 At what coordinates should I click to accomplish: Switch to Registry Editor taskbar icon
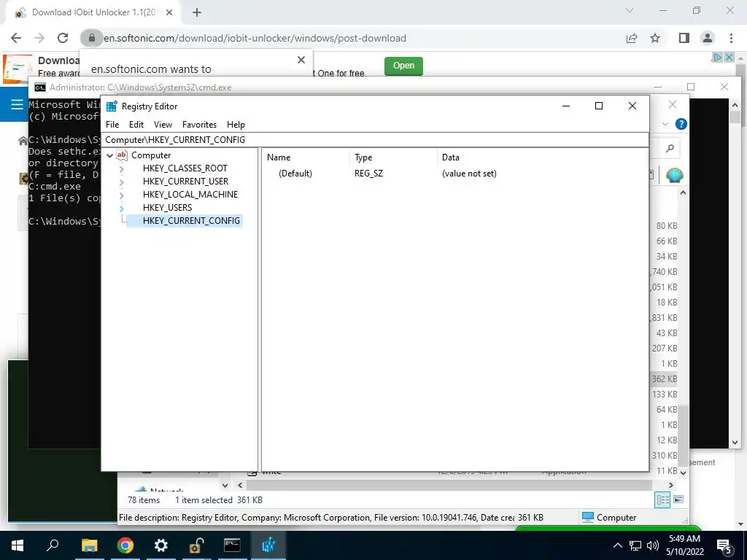(268, 545)
